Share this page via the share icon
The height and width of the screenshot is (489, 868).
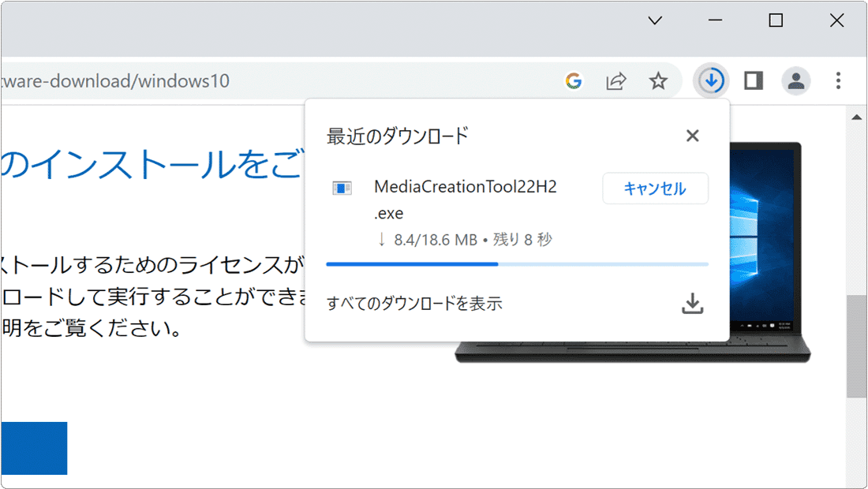pos(615,80)
